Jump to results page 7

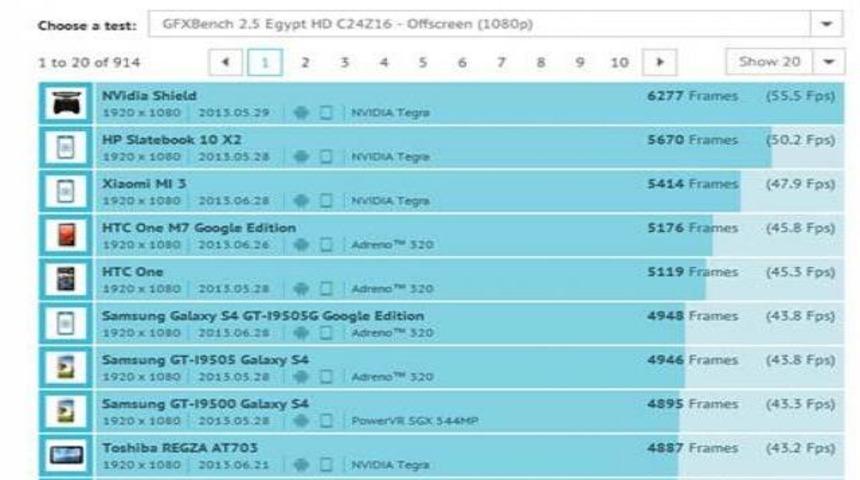[x=501, y=63]
